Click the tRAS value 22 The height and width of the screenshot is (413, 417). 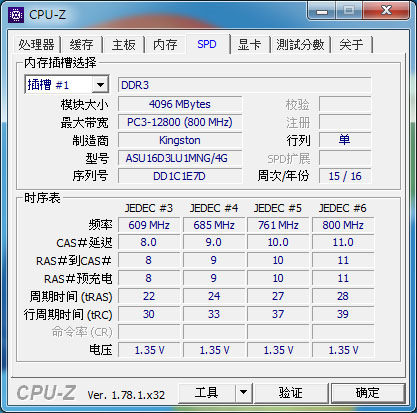pyautogui.click(x=149, y=296)
